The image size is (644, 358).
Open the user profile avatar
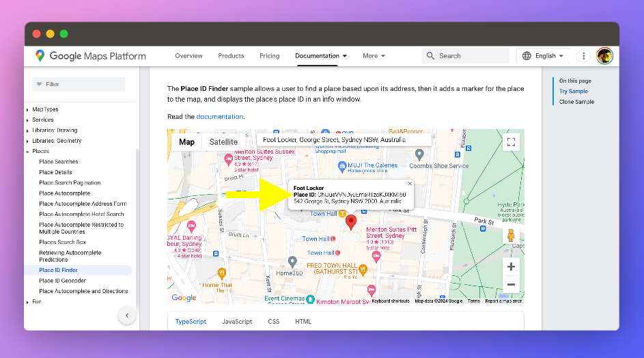[604, 56]
